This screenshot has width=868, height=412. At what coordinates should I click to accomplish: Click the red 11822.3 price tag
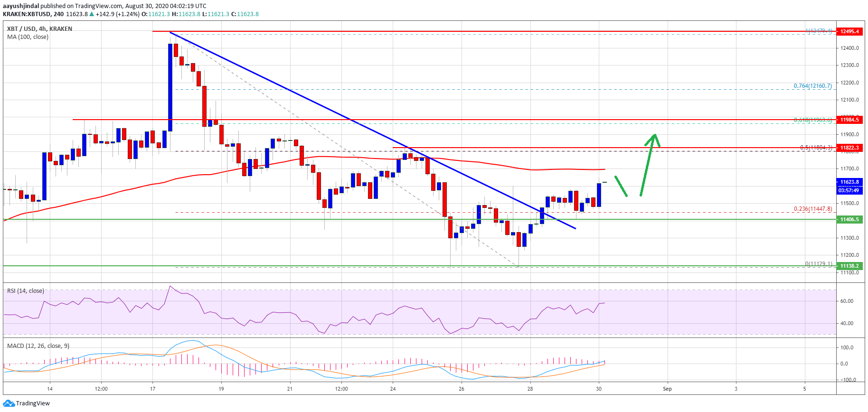coord(850,148)
